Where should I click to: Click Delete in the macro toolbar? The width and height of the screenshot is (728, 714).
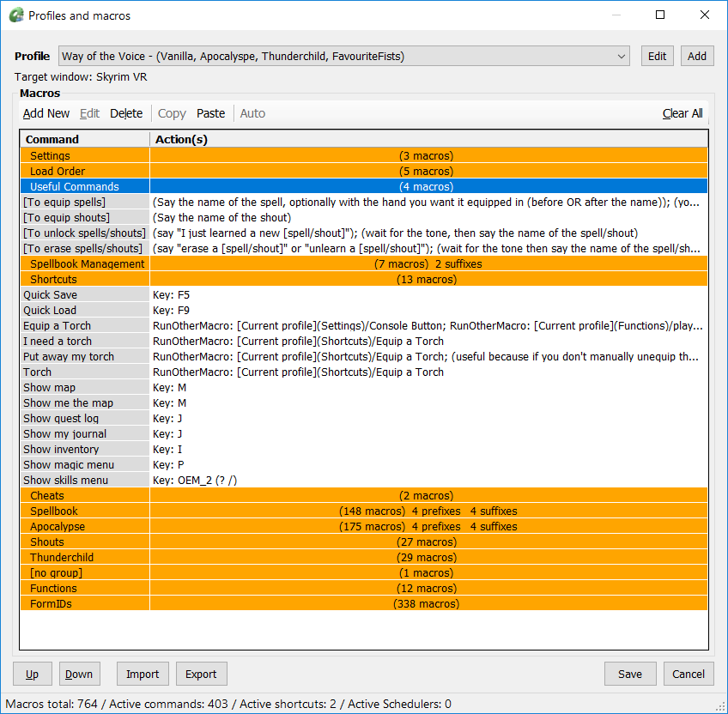point(126,113)
